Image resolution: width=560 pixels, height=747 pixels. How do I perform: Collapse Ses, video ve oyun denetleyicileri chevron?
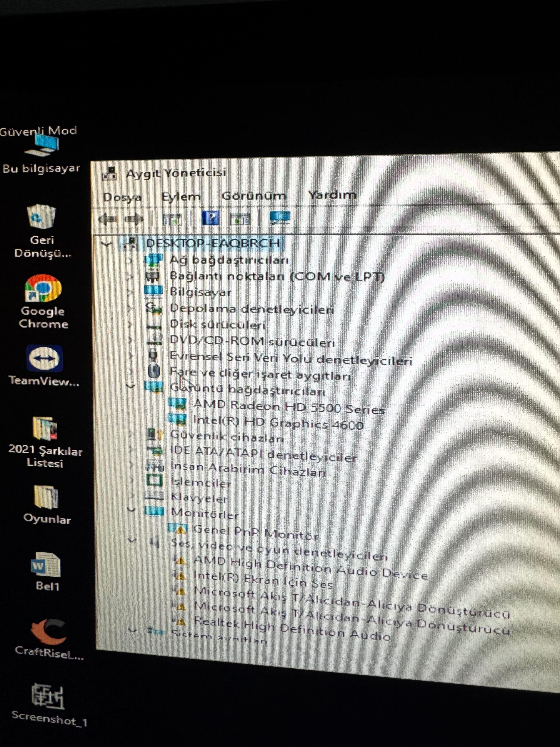click(x=132, y=540)
